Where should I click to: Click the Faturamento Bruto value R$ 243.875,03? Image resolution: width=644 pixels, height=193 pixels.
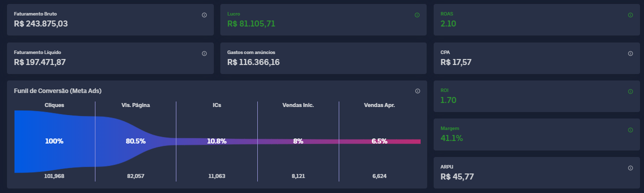pyautogui.click(x=41, y=24)
